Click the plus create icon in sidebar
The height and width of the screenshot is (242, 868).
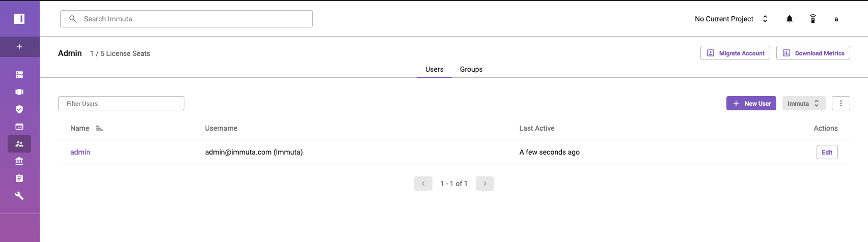tap(19, 47)
